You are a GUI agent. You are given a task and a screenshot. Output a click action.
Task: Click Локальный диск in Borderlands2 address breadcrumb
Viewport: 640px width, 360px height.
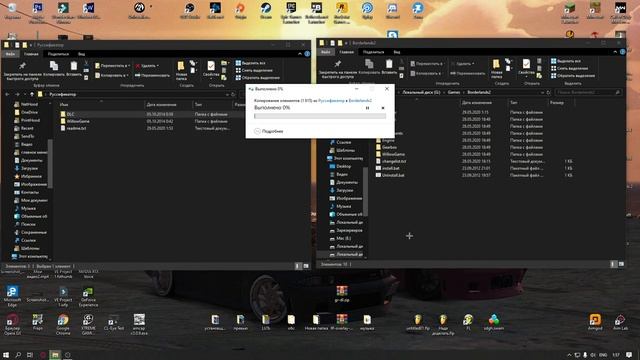click(x=421, y=93)
